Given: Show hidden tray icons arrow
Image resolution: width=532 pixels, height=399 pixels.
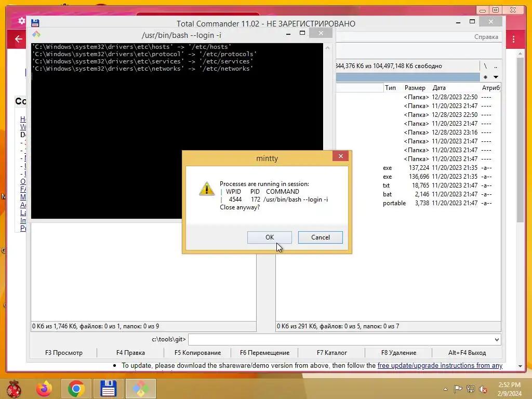Looking at the screenshot, I should click(x=445, y=389).
